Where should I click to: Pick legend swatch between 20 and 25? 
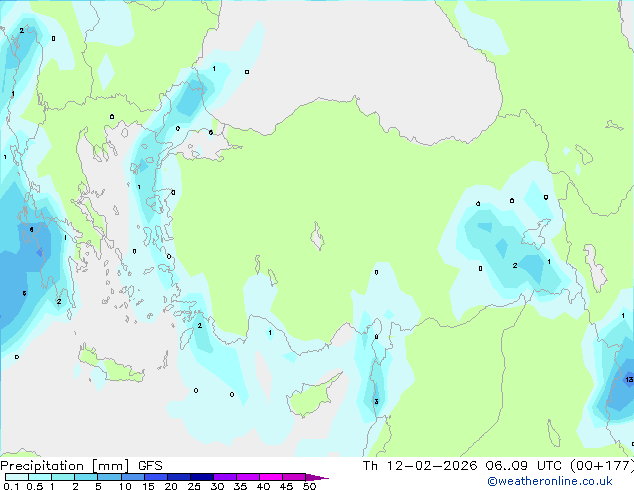pos(178,477)
